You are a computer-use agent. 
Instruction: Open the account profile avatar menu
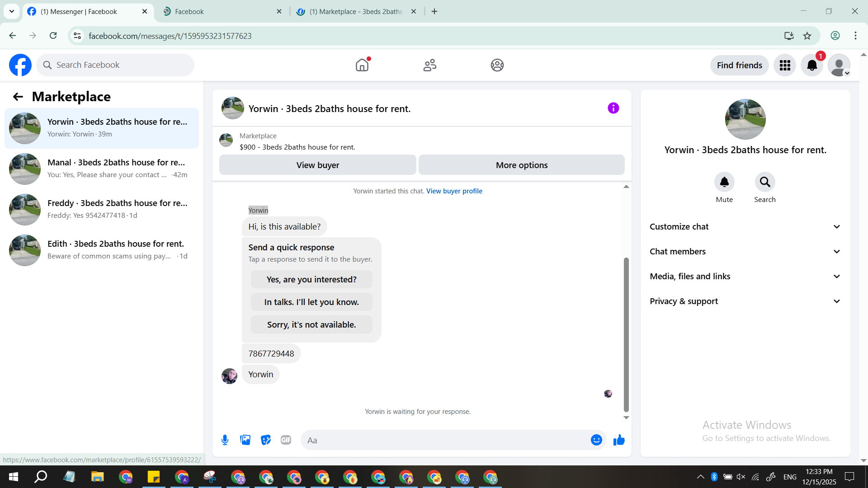[839, 66]
